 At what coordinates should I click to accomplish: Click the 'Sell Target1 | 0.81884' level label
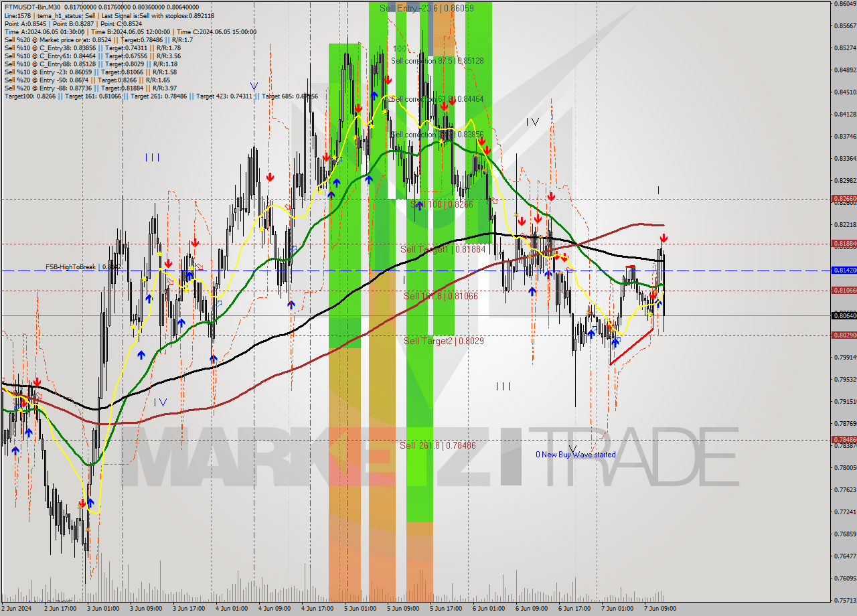[443, 249]
